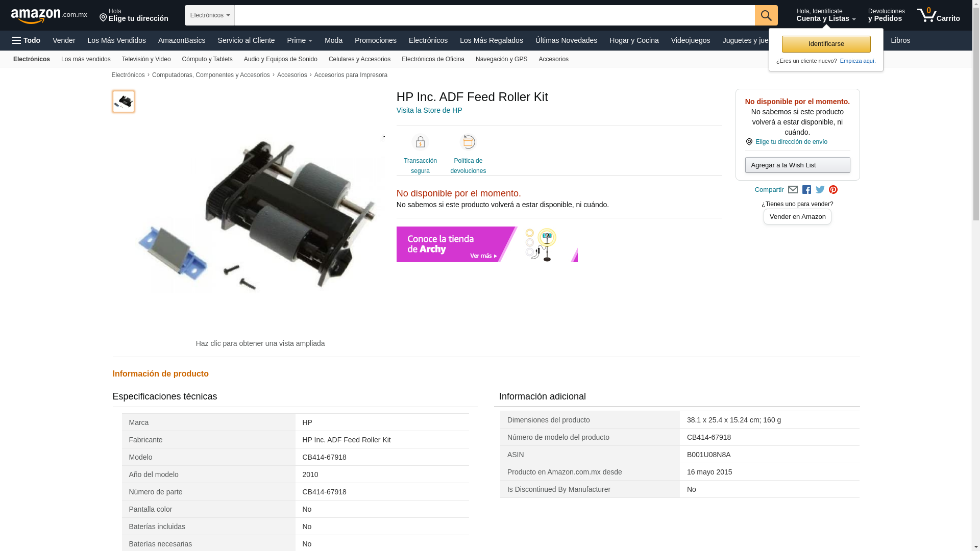Image resolution: width=980 pixels, height=551 pixels.
Task: Go to the Amazon.com.mx home logo
Action: [49, 16]
